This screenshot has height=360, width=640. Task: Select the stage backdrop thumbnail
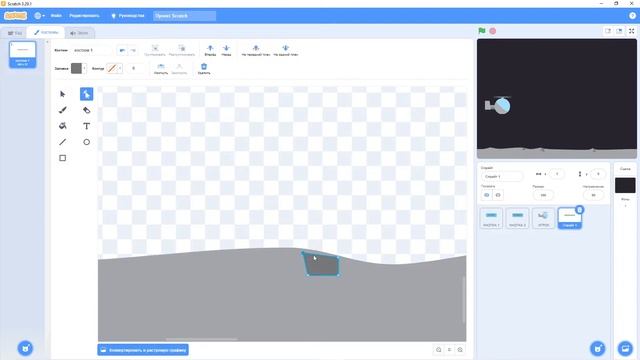pos(625,185)
